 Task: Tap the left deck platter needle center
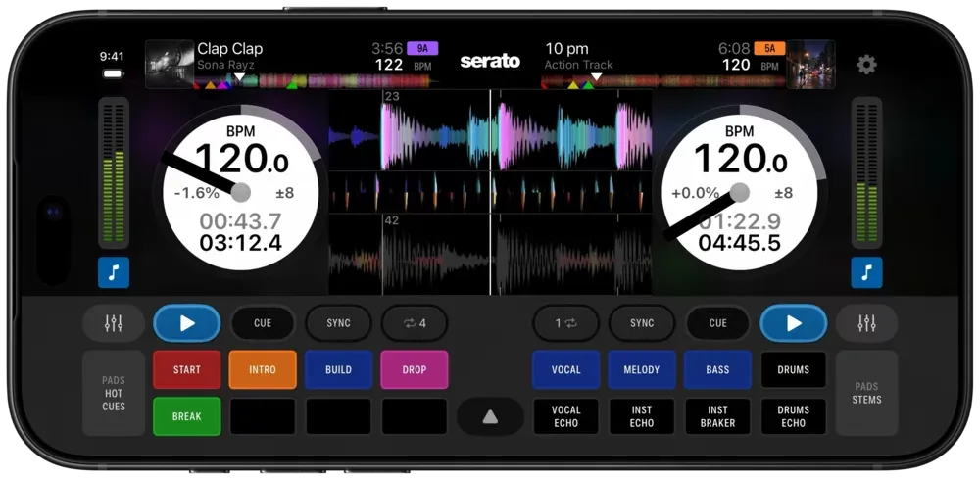point(241,193)
